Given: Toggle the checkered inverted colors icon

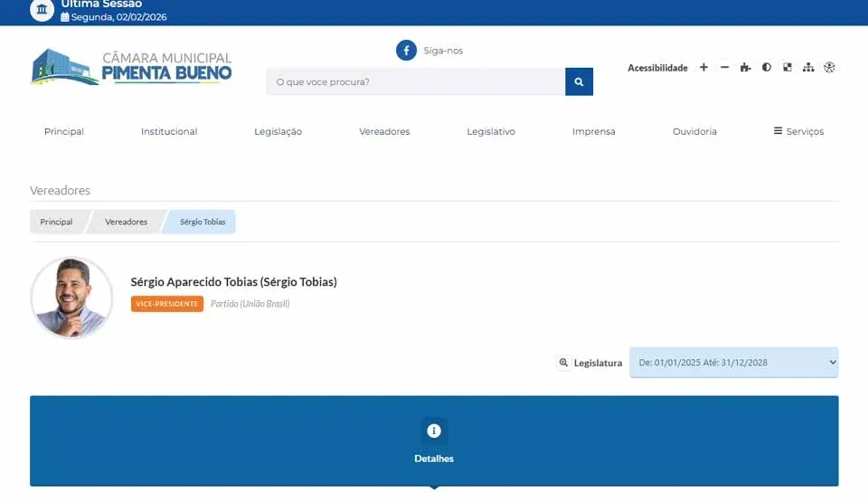Looking at the screenshot, I should point(788,68).
